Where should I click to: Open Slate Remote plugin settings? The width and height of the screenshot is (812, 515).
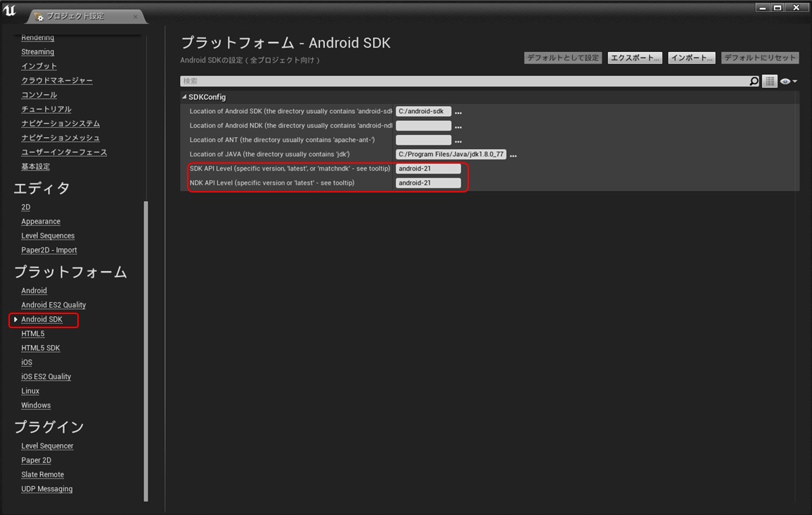pos(42,475)
